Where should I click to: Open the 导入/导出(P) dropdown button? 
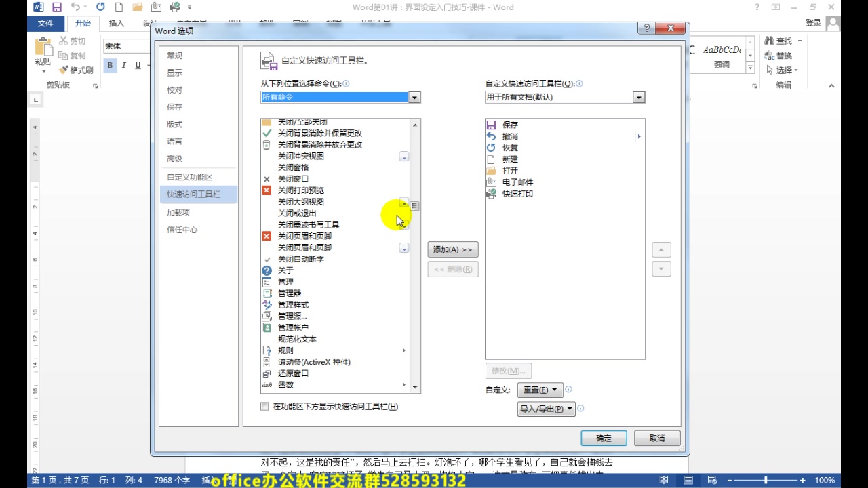(547, 409)
